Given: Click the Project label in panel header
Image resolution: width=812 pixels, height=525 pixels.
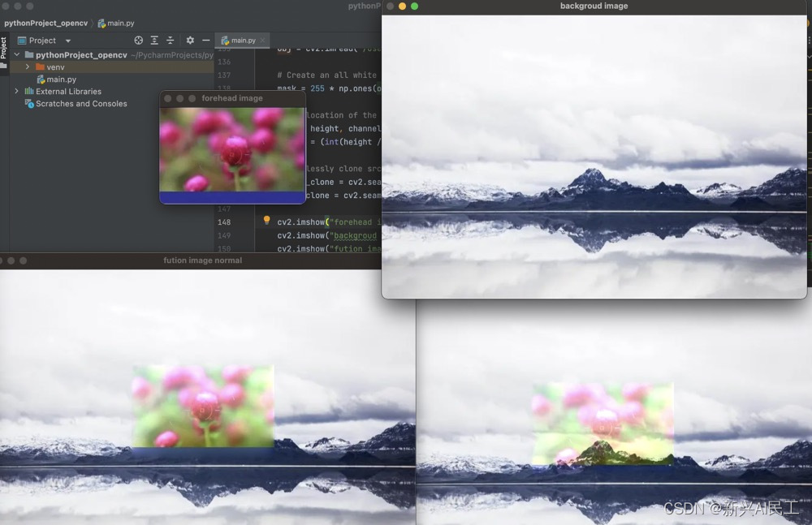Looking at the screenshot, I should point(42,41).
